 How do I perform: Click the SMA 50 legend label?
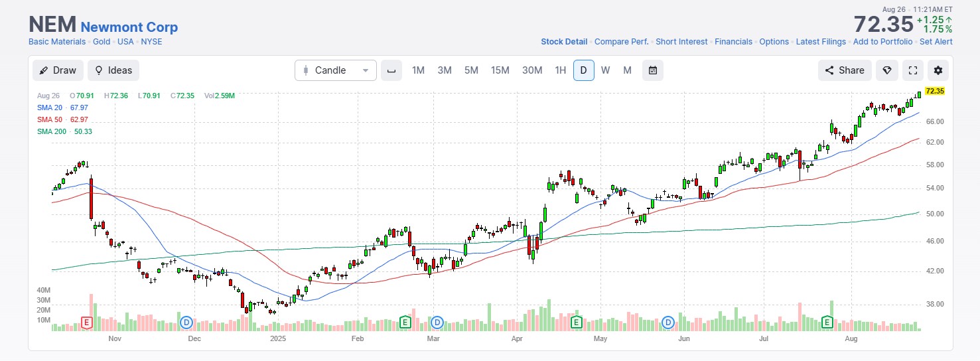coord(62,119)
